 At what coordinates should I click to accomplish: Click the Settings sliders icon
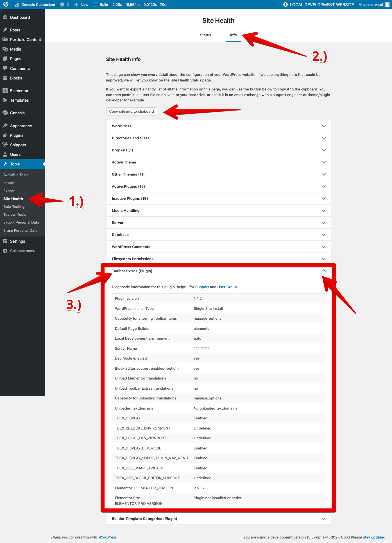(x=5, y=241)
